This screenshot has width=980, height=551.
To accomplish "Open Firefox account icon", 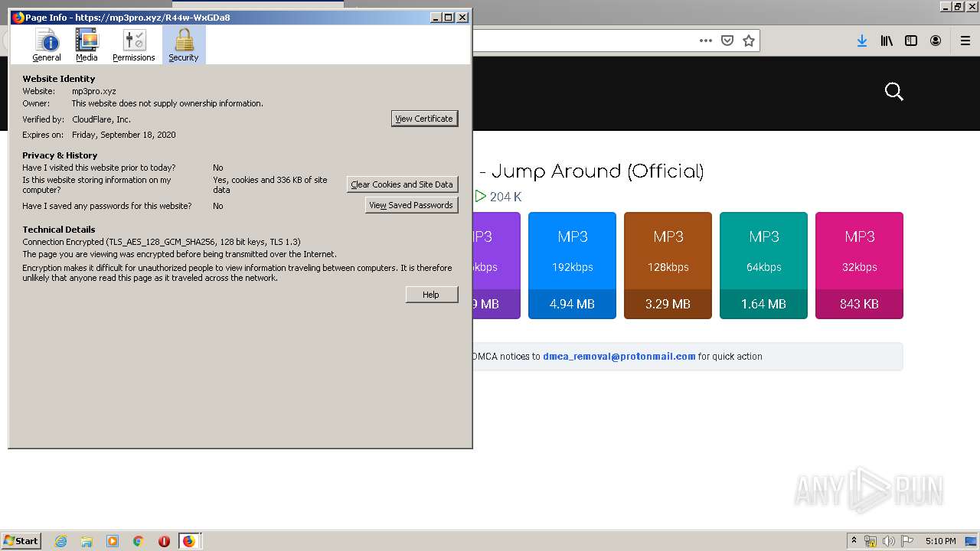I will [x=936, y=41].
